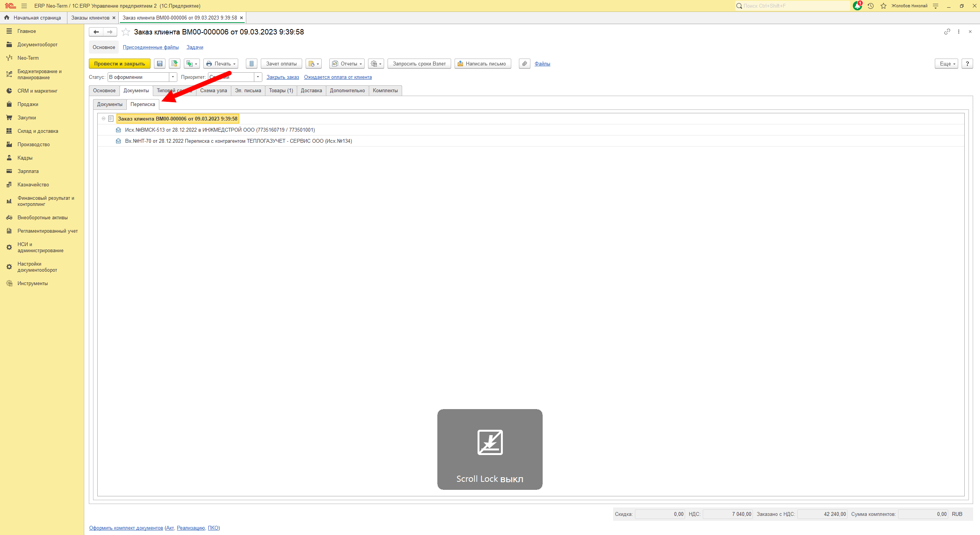Click the forward navigation arrow
Image resolution: width=980 pixels, height=535 pixels.
point(110,32)
